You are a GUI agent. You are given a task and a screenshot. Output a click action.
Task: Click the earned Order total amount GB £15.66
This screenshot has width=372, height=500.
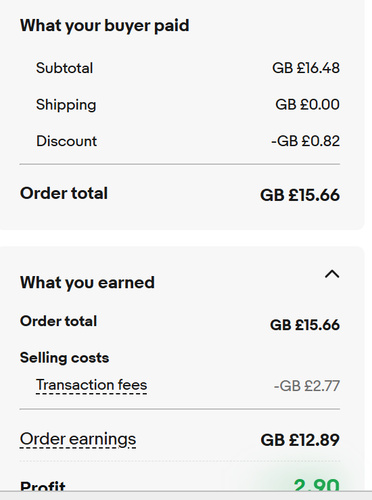point(305,325)
